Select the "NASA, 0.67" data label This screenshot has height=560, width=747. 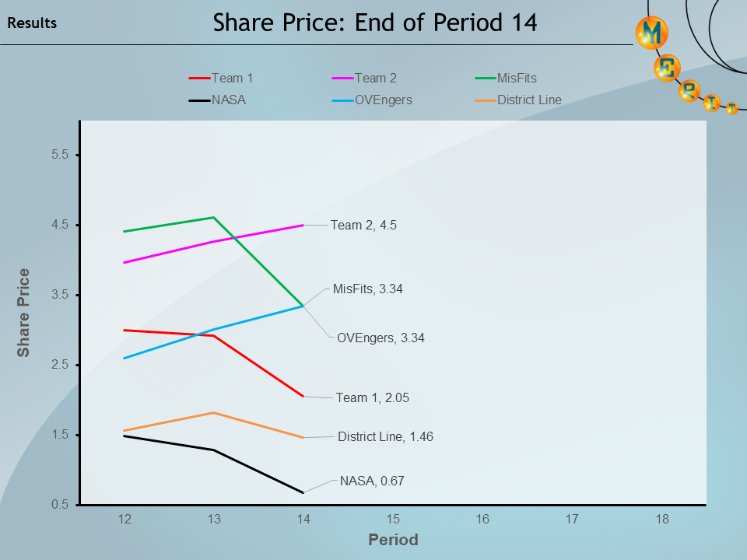[x=372, y=481]
